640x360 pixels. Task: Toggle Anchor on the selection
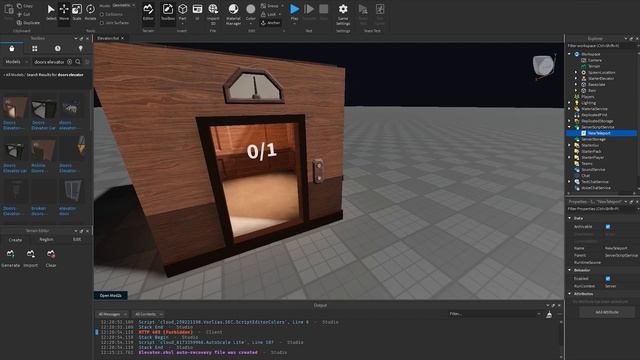click(x=271, y=23)
